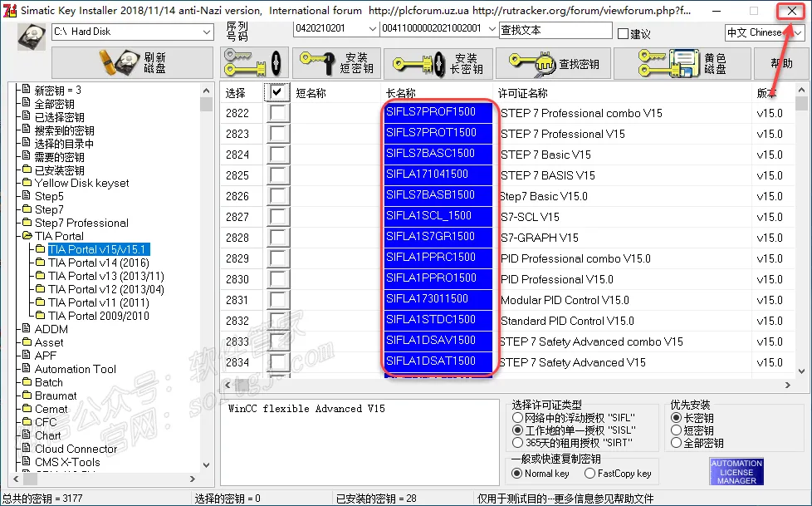
Task: Select Normal key radio option
Action: (x=516, y=474)
